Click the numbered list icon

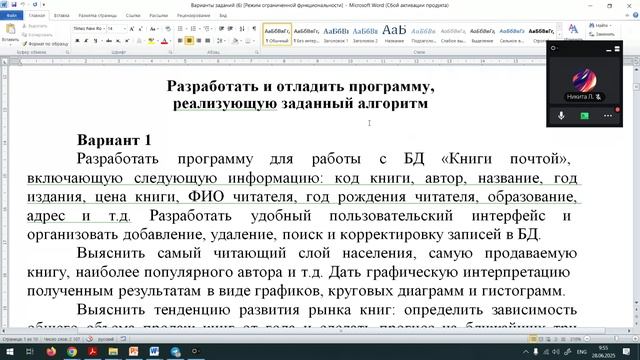193,29
